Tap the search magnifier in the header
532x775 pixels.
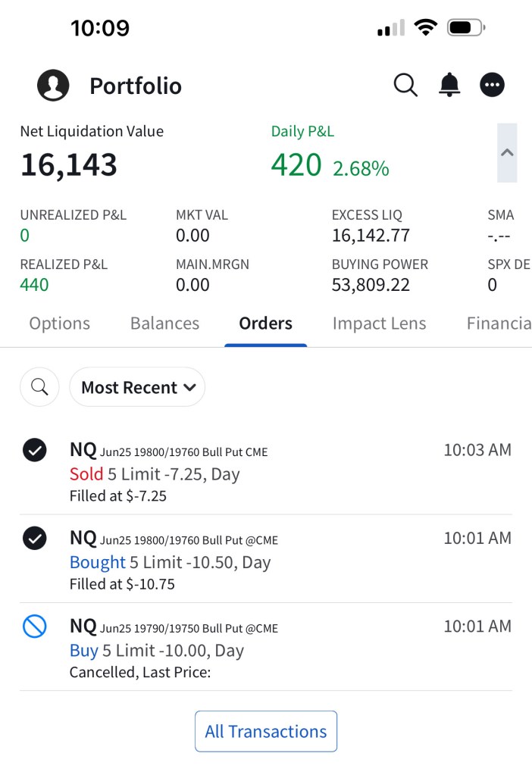[x=405, y=85]
